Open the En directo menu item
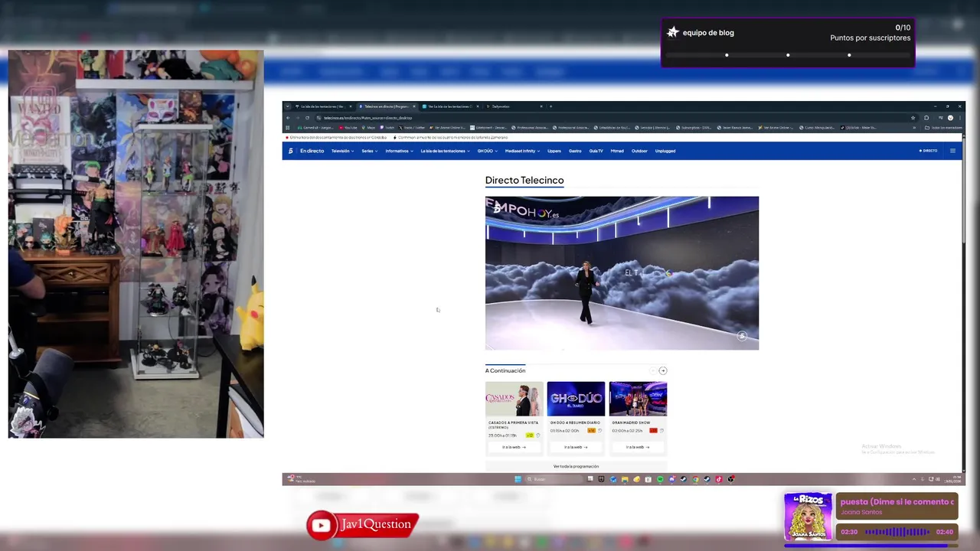The height and width of the screenshot is (551, 980). [x=312, y=151]
